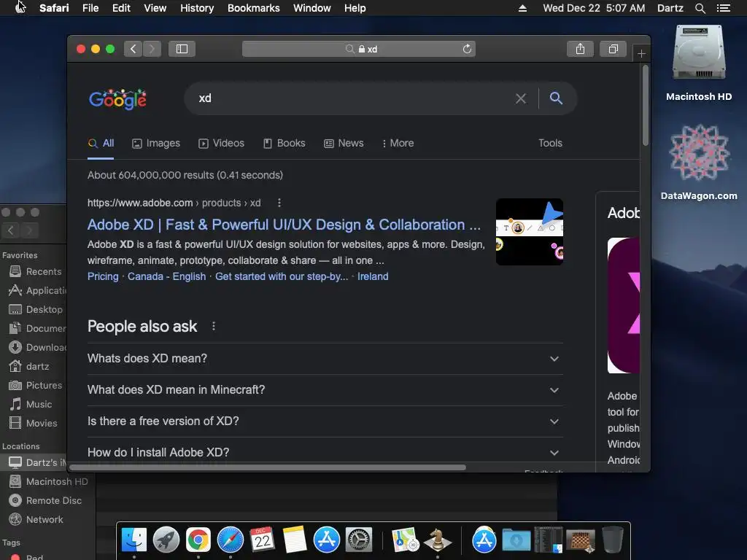
Task: Open the Trash in the Dock
Action: pyautogui.click(x=613, y=540)
